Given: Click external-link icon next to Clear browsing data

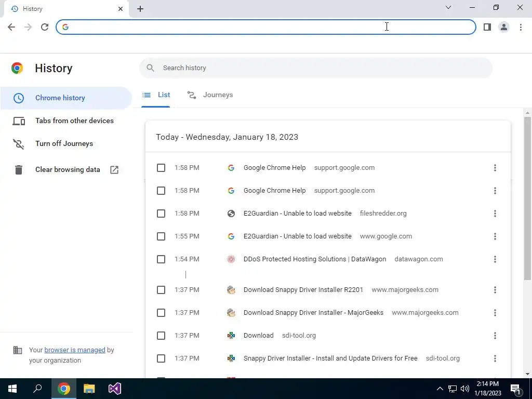Looking at the screenshot, I should click(114, 170).
